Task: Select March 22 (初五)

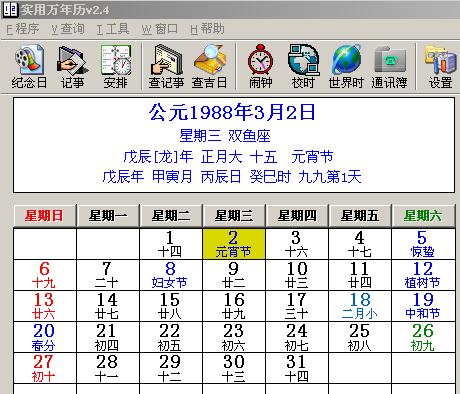Action: click(171, 337)
